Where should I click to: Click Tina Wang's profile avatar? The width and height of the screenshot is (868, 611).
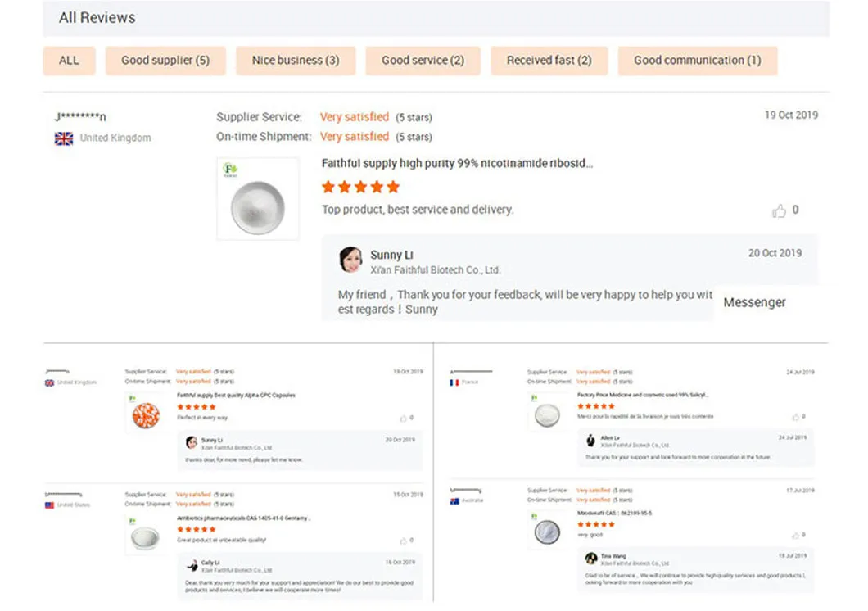[x=590, y=559]
